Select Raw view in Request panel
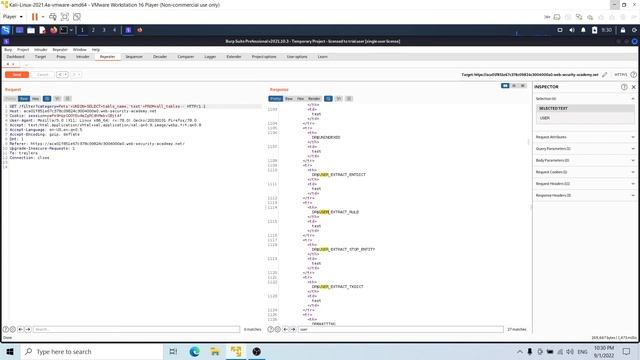The width and height of the screenshot is (640, 360). click(24, 99)
